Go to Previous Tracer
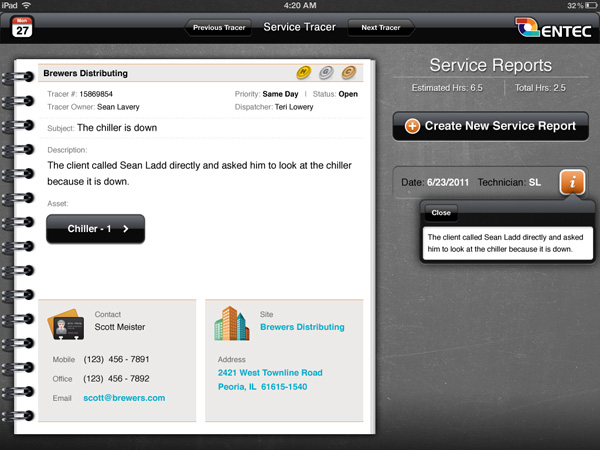 pyautogui.click(x=219, y=28)
